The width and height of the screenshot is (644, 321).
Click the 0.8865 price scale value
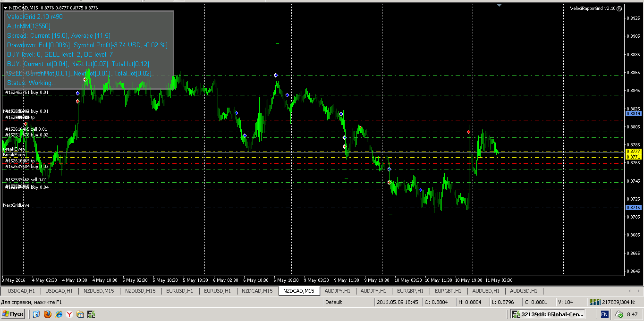click(x=633, y=73)
